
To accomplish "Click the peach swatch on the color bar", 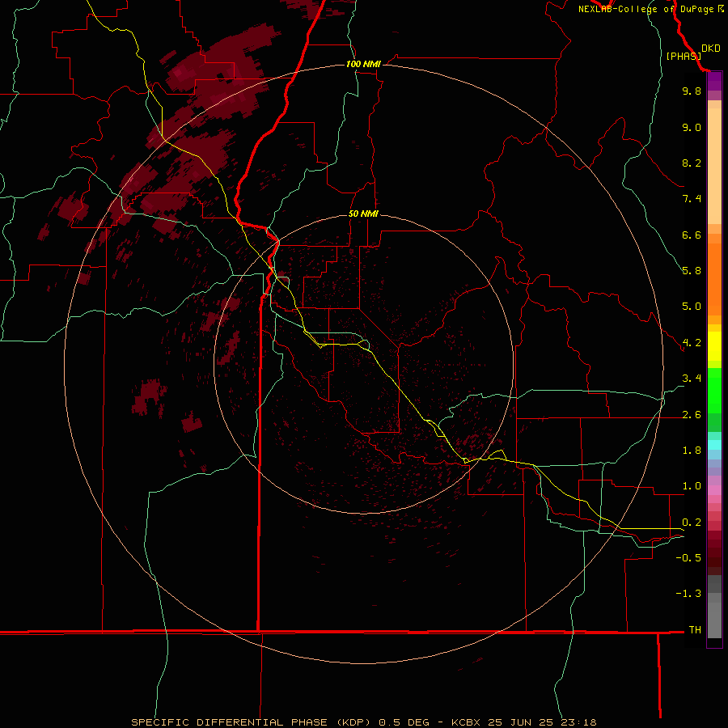I will [x=714, y=166].
